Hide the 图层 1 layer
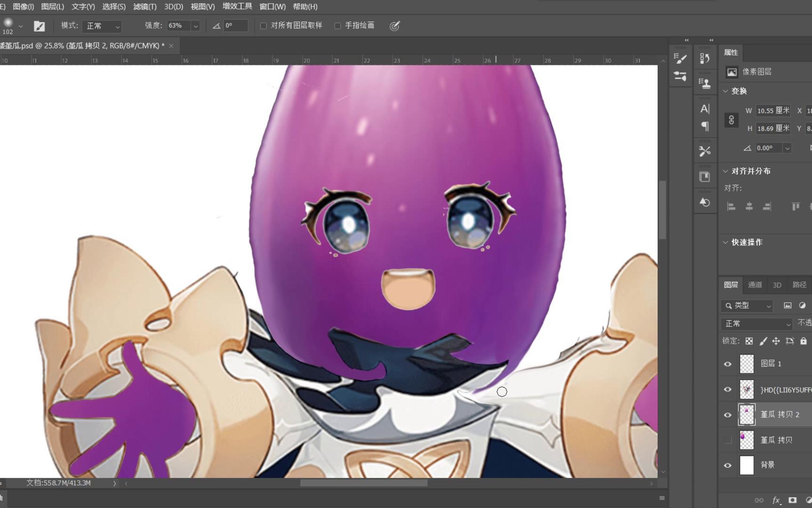The width and height of the screenshot is (812, 508). (728, 364)
